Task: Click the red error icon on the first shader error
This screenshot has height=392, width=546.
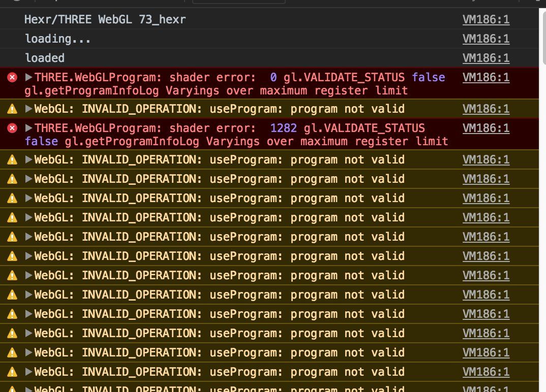Action: point(12,78)
